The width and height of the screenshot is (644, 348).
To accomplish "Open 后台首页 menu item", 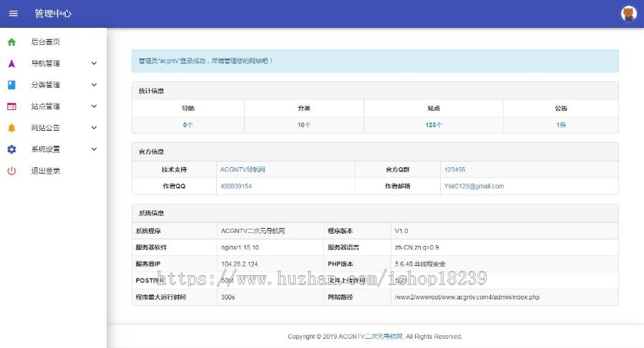I will click(x=46, y=42).
